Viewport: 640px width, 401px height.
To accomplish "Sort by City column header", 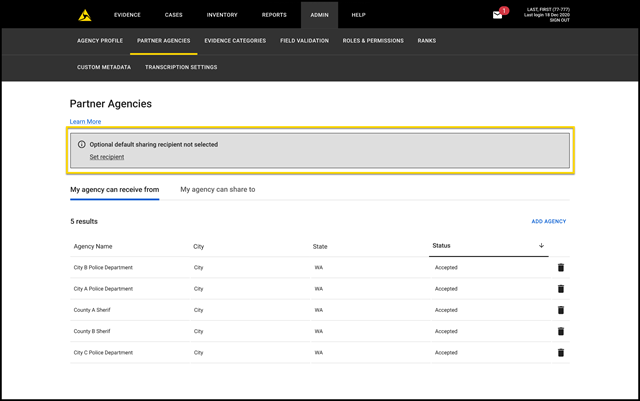I will 198,246.
